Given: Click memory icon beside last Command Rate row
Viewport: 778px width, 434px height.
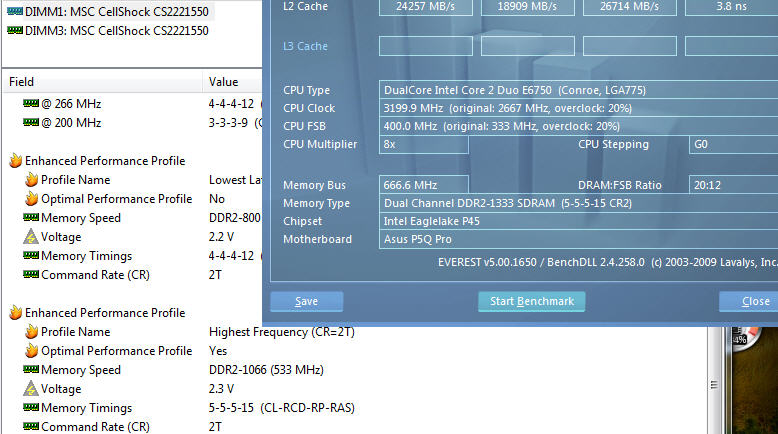Looking at the screenshot, I should click(31, 427).
